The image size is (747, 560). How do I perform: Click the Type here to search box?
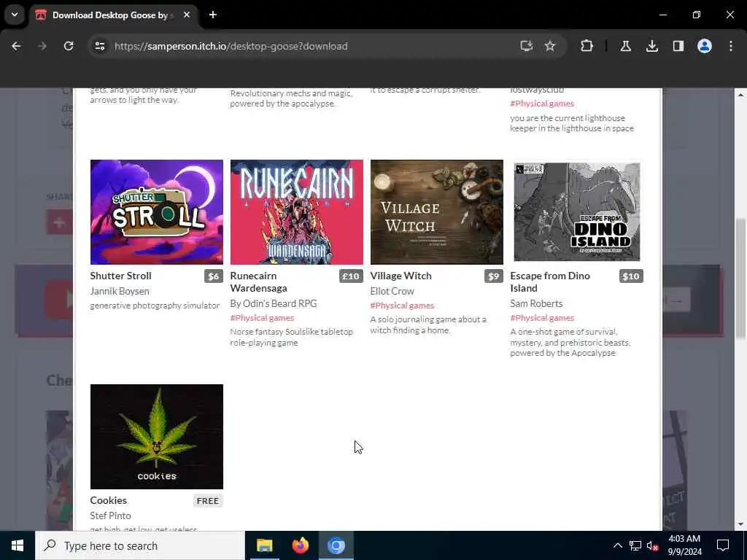[139, 545]
